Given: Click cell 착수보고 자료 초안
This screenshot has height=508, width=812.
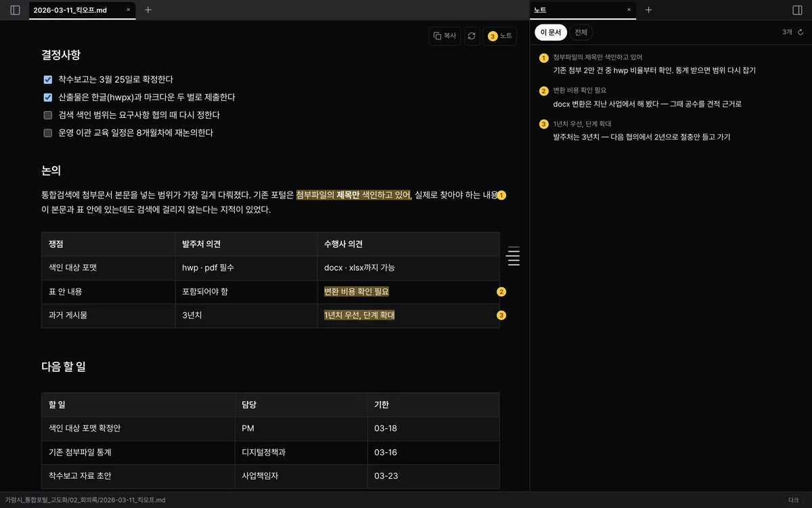Looking at the screenshot, I should (138, 476).
